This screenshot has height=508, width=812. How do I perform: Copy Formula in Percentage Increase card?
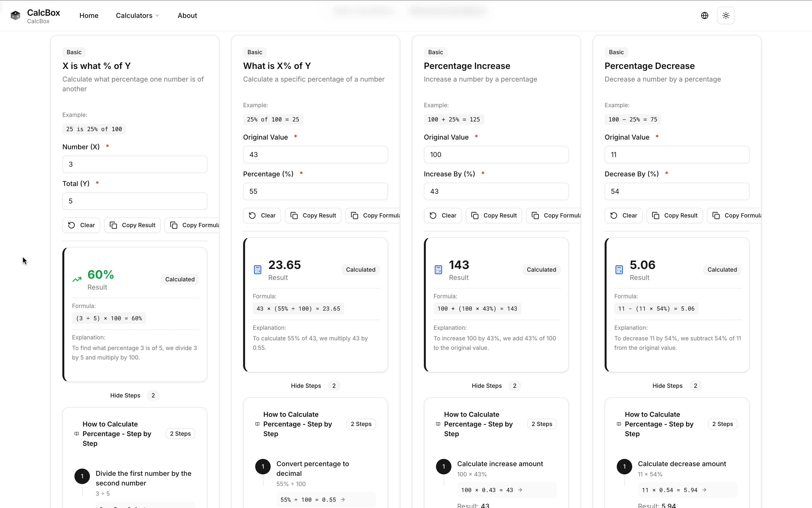[554, 215]
